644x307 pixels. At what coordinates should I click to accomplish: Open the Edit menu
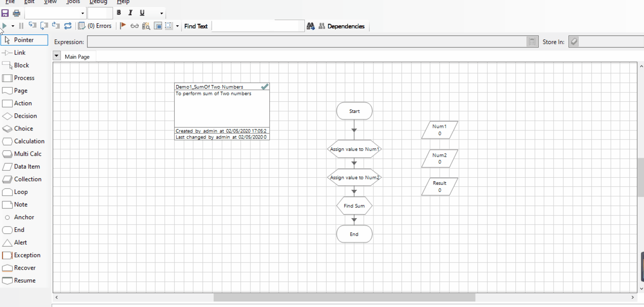pyautogui.click(x=29, y=2)
